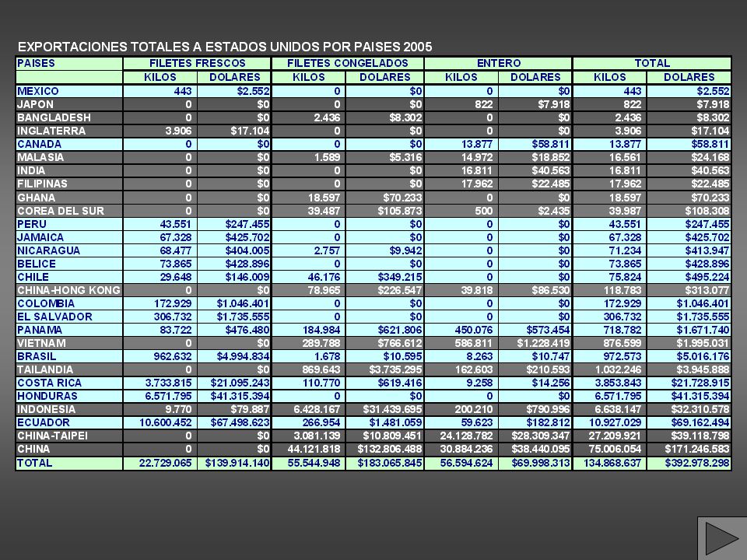Select Ecuador fresh fillet value $67.498.623
747x560 pixels.
(240, 422)
